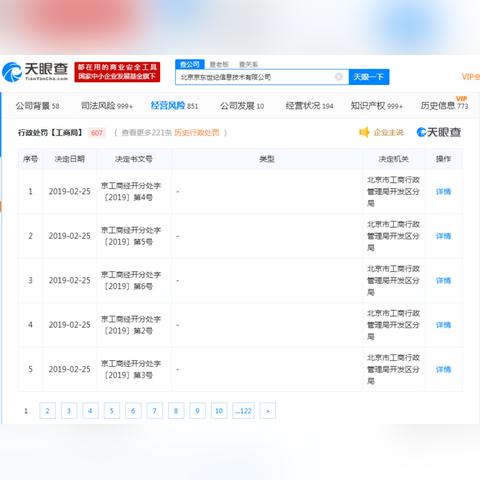Click document number 第4号 in row 1

click(x=131, y=192)
